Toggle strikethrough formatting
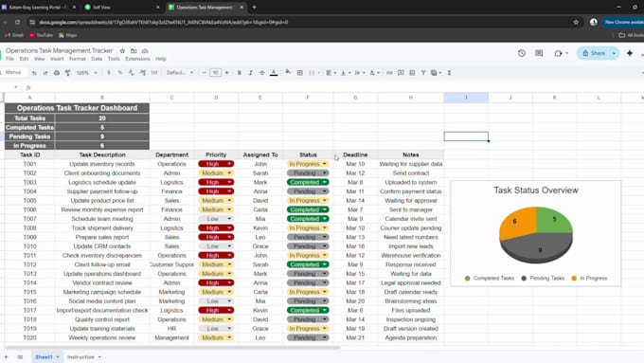The height and width of the screenshot is (363, 644). pyautogui.click(x=261, y=73)
